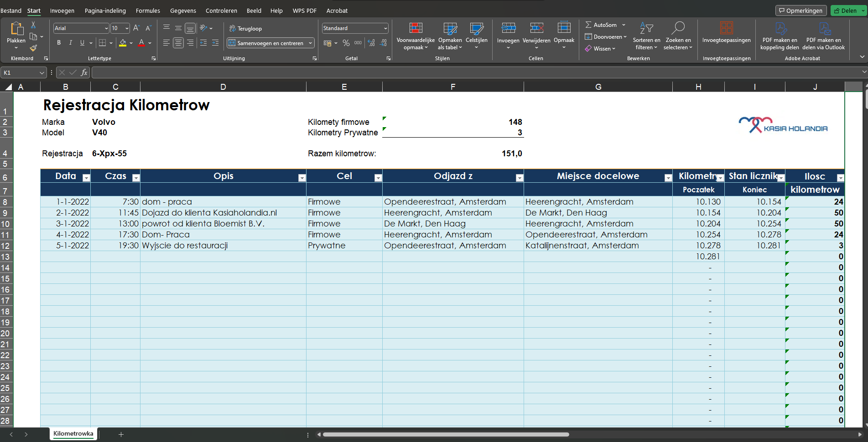The image size is (868, 442).
Task: Click the copy icon in Klembord
Action: 33,36
